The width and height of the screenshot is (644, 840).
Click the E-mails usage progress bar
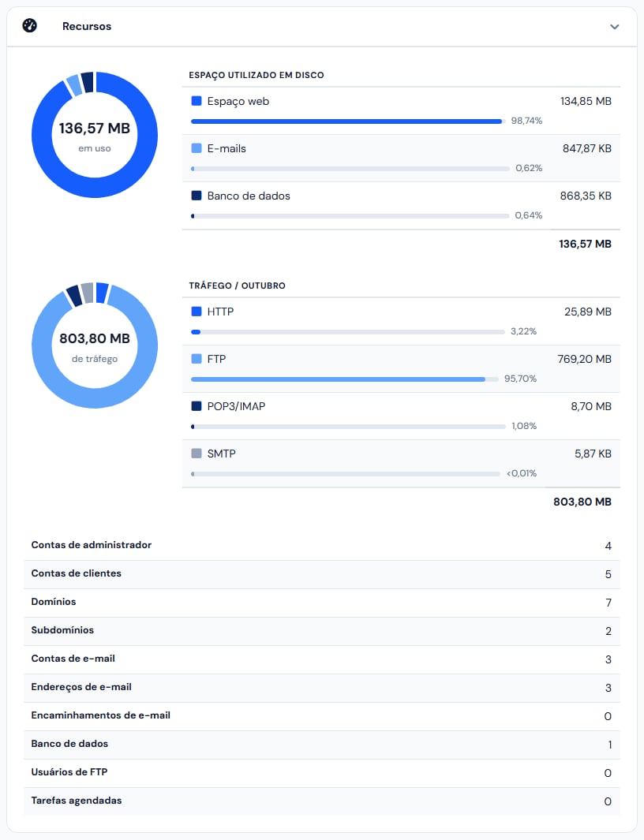350,169
